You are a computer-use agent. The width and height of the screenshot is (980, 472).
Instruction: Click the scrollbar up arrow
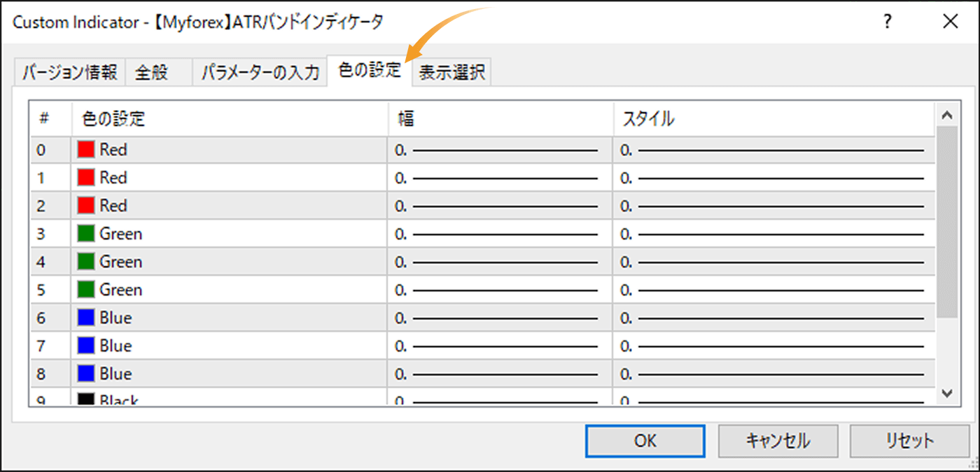[x=946, y=114]
